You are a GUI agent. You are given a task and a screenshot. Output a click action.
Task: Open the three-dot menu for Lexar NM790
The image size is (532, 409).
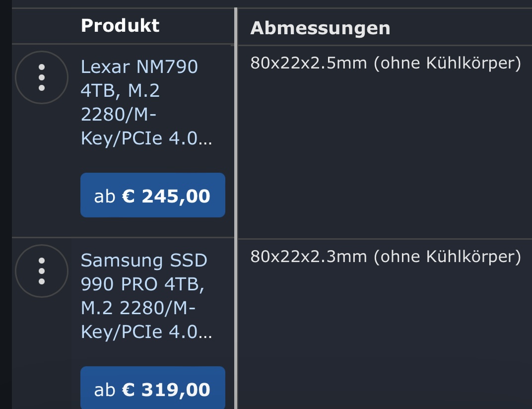42,77
